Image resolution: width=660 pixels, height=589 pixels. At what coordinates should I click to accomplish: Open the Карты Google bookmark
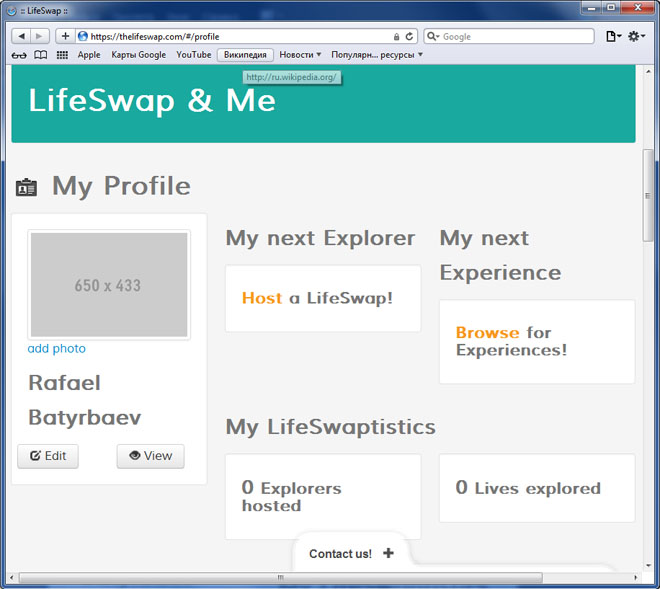(138, 55)
